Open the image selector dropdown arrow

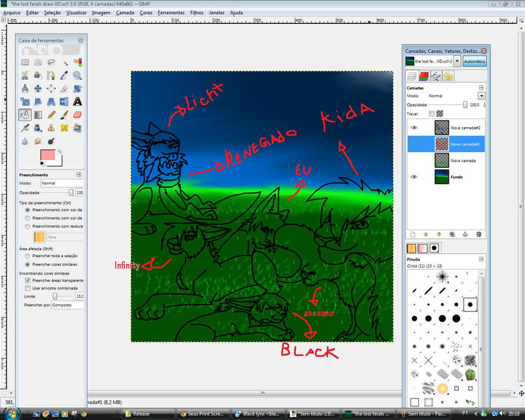click(x=457, y=61)
